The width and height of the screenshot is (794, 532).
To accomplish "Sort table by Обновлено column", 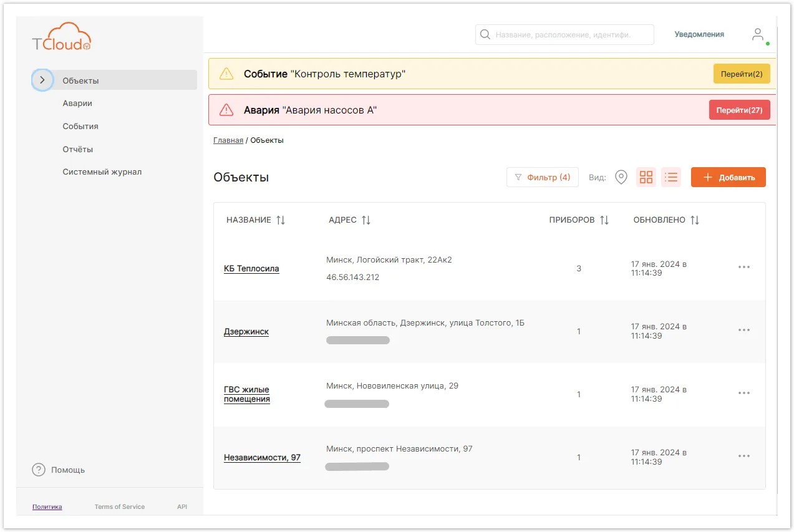I will pos(695,220).
